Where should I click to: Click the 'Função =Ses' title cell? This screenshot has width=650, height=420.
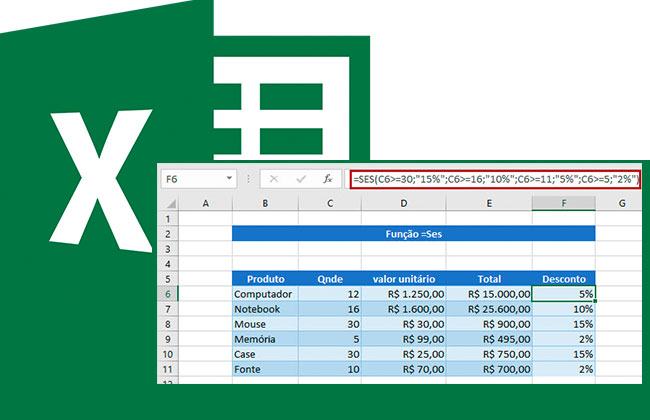tap(414, 234)
